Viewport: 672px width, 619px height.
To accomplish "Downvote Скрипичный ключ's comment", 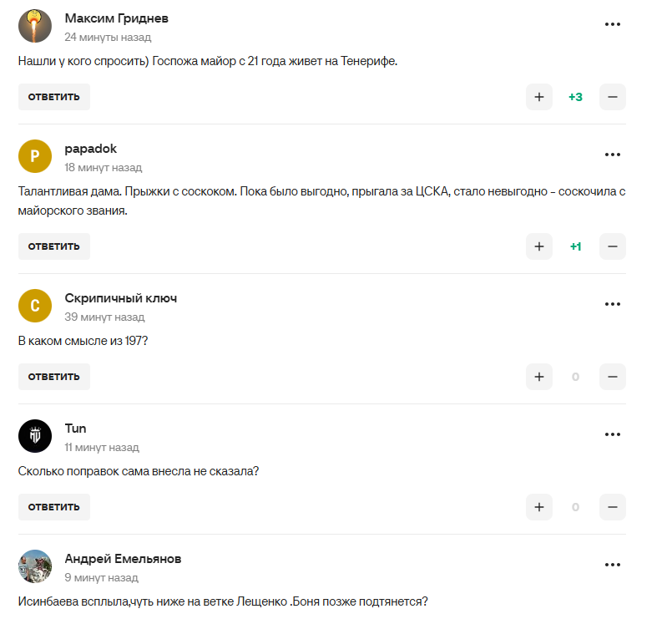I will pyautogui.click(x=612, y=377).
